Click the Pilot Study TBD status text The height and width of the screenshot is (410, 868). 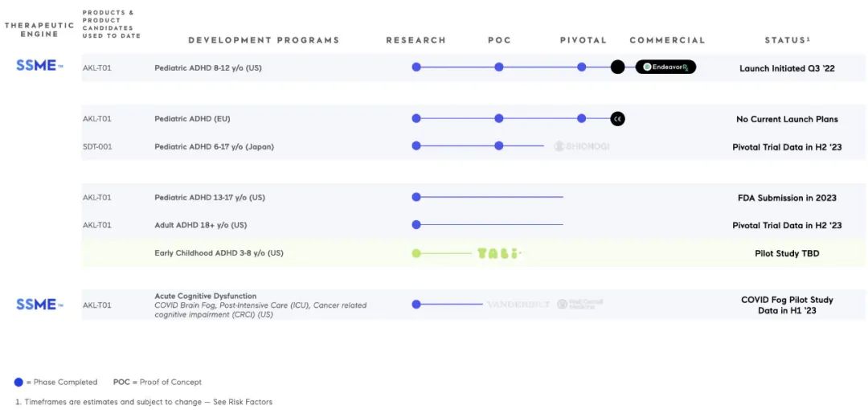click(787, 253)
